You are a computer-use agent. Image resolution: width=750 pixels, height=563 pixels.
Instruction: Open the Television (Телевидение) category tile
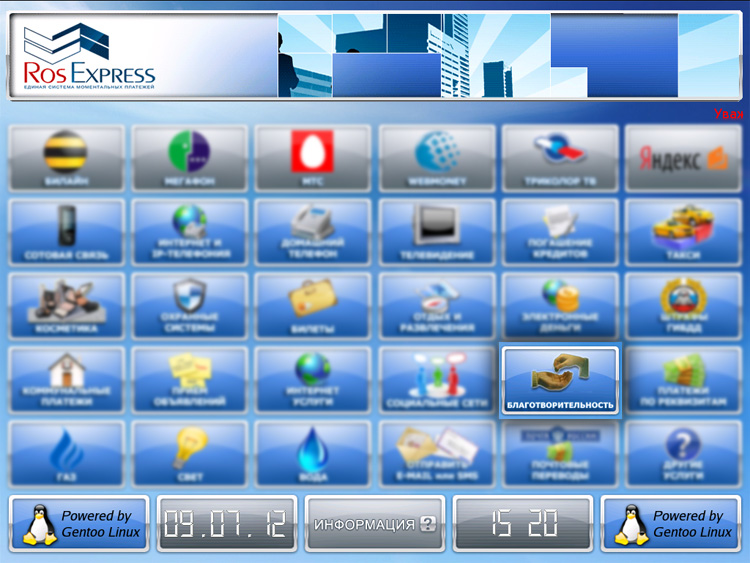coord(437,232)
